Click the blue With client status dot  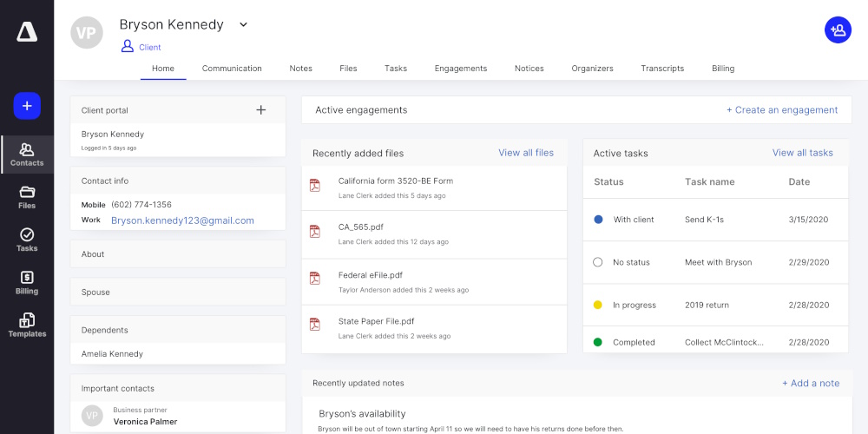pyautogui.click(x=598, y=220)
